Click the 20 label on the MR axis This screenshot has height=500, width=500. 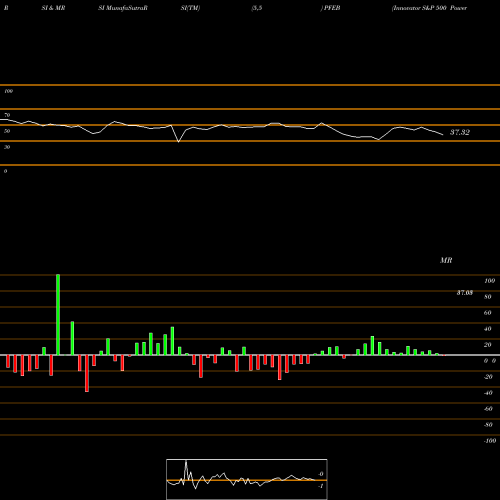[488, 345]
